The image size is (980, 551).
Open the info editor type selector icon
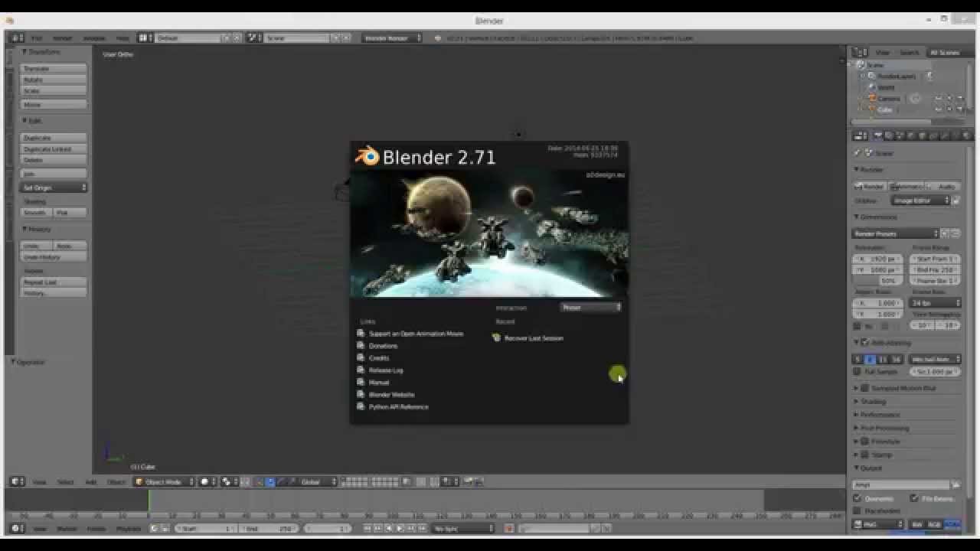pos(17,37)
